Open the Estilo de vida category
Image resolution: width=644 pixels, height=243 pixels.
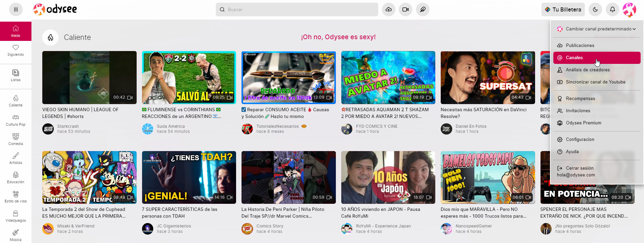(x=16, y=197)
